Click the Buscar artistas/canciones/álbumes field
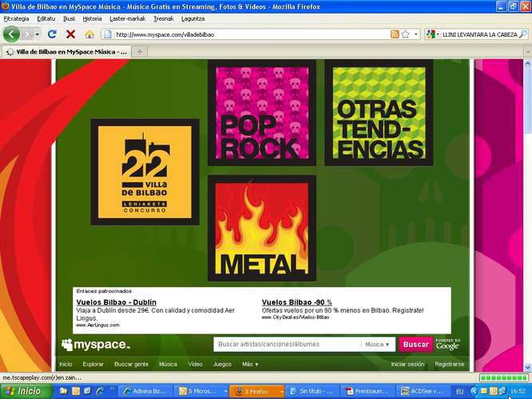The image size is (532, 399). (x=288, y=345)
